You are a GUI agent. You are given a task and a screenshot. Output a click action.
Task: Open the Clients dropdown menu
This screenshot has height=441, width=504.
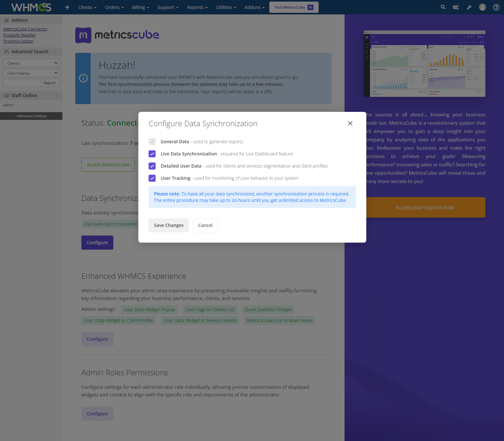pos(87,7)
